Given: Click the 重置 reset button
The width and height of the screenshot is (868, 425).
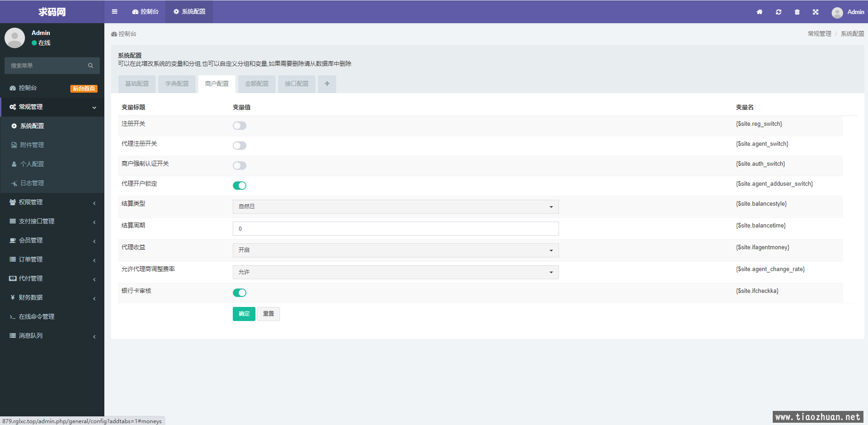Looking at the screenshot, I should click(x=269, y=314).
